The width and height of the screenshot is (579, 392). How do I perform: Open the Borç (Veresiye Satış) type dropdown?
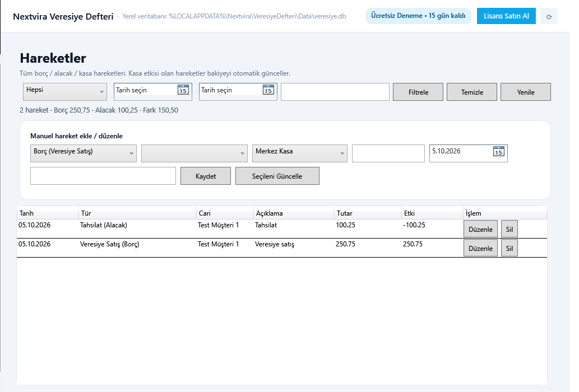[x=84, y=153]
